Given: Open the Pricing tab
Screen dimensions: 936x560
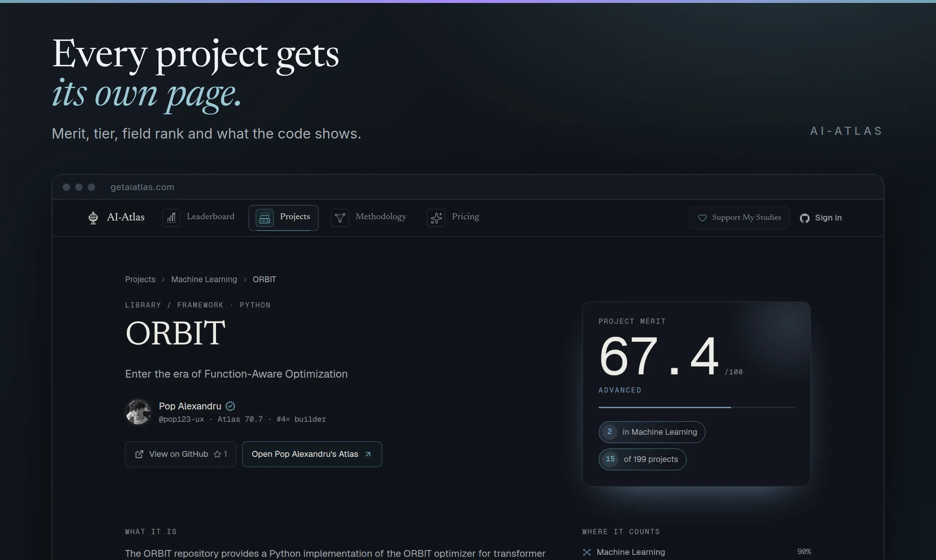Looking at the screenshot, I should click(x=453, y=217).
